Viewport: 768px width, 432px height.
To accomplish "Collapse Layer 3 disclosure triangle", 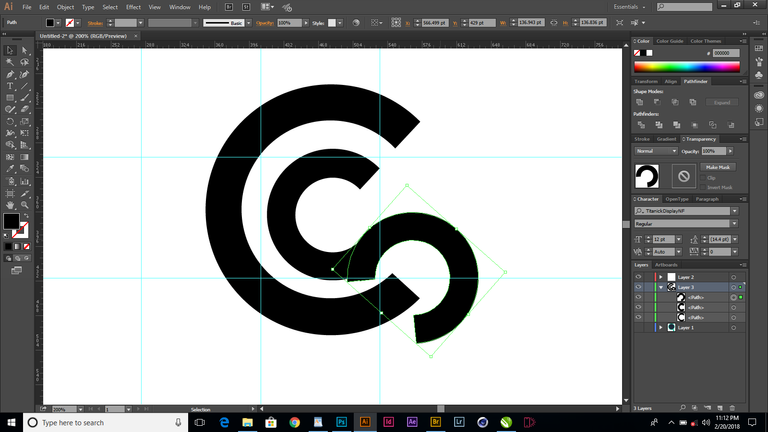I will coord(660,288).
